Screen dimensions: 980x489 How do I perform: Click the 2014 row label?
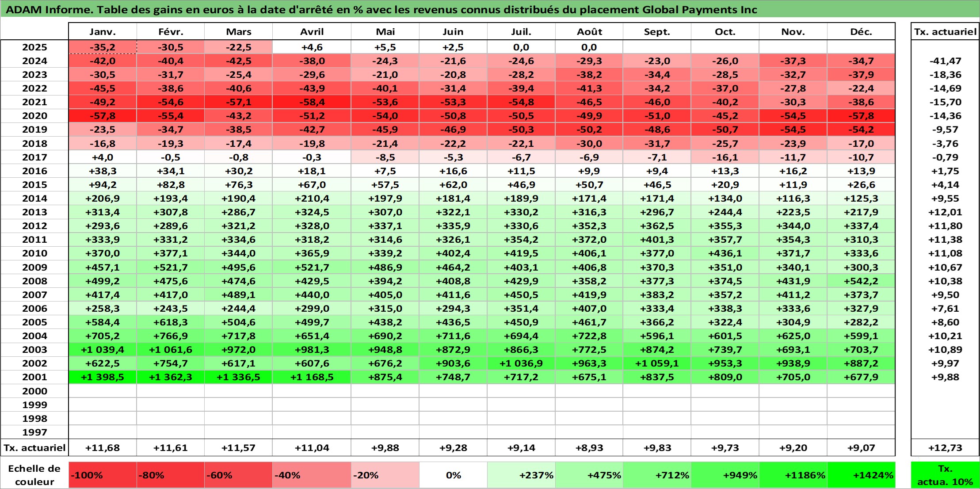coord(34,199)
